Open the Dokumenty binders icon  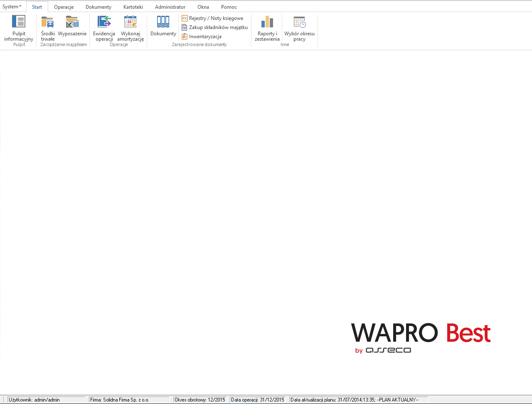tap(163, 22)
